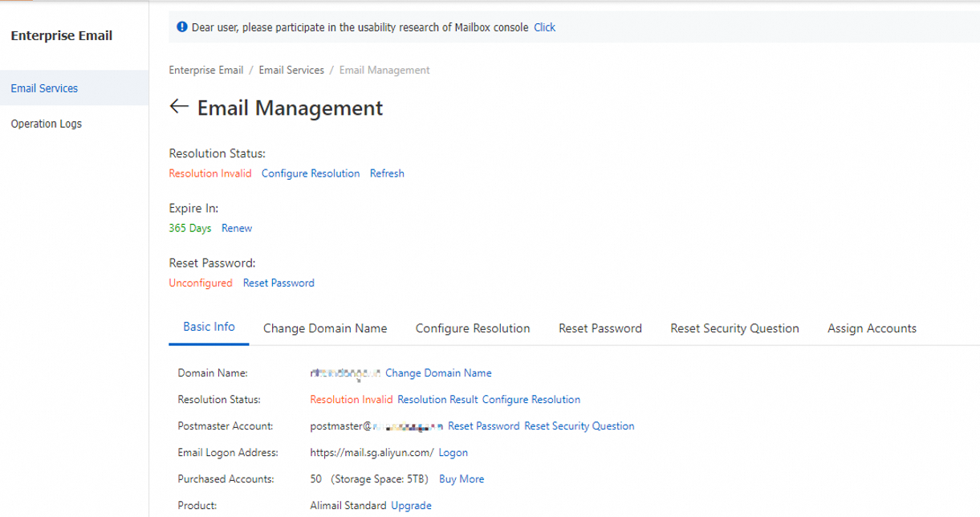The width and height of the screenshot is (980, 517).
Task: Click the Product label
Action: click(x=197, y=505)
